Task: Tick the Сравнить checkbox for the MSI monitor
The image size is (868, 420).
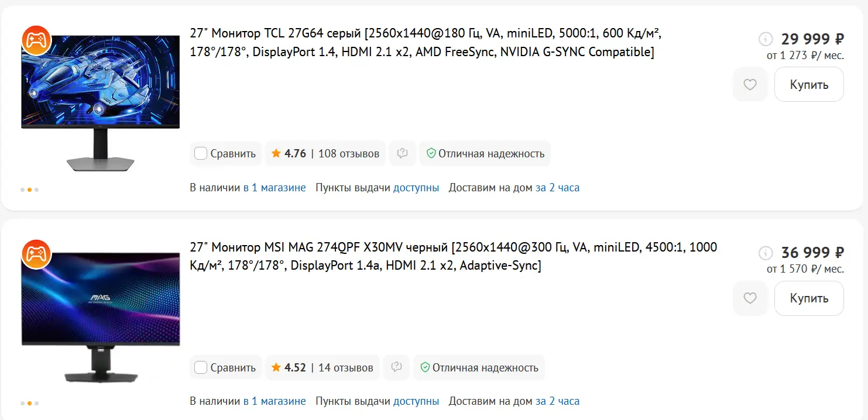Action: tap(201, 368)
